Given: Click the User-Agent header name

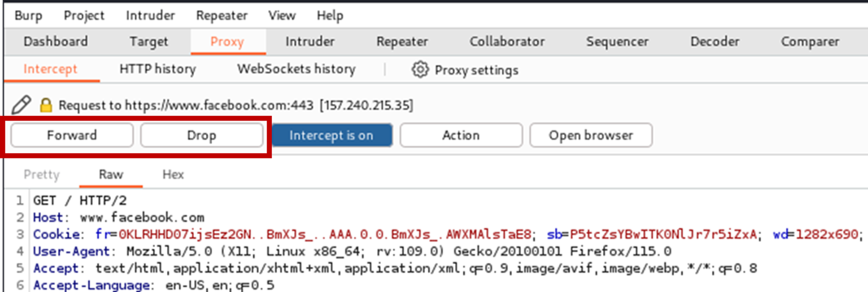Looking at the screenshot, I should (x=72, y=251).
